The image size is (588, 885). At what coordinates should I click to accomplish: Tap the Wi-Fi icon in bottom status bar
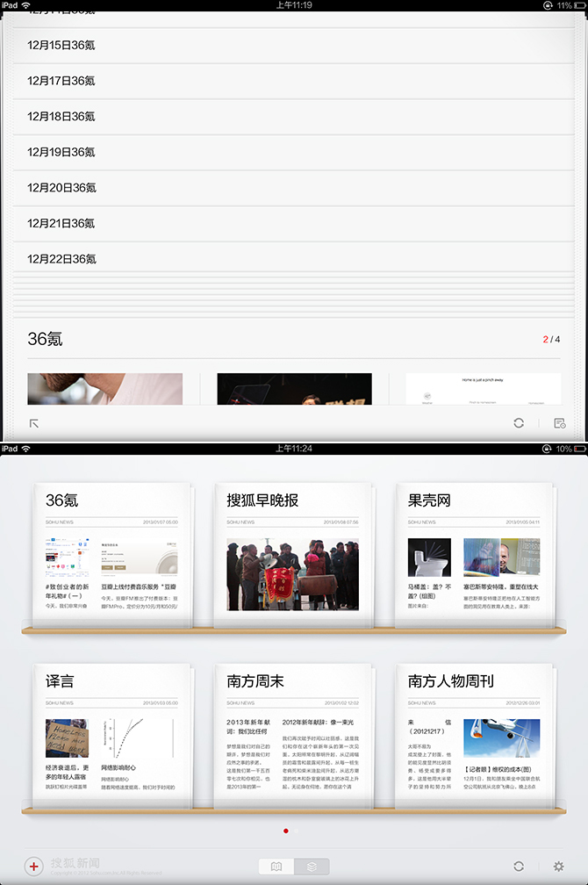click(x=25, y=449)
